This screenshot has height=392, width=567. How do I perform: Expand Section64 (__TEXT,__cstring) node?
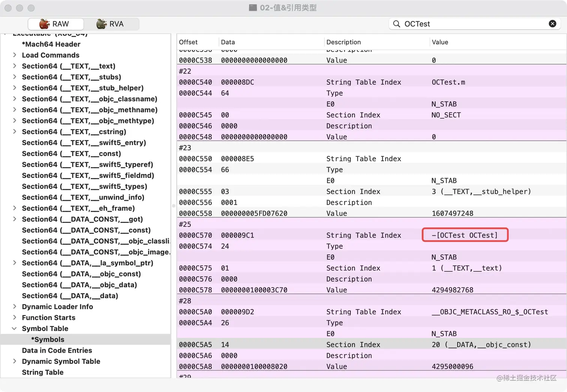tap(15, 132)
